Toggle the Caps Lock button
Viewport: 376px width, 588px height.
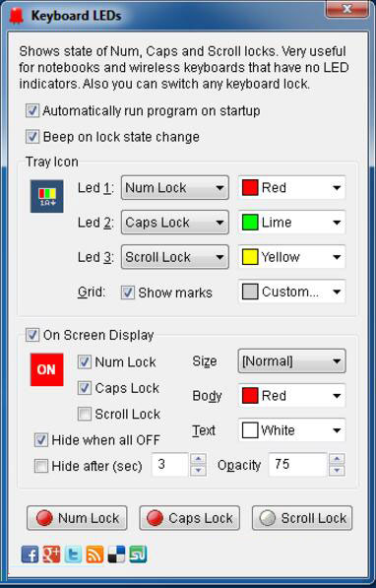[x=189, y=518]
